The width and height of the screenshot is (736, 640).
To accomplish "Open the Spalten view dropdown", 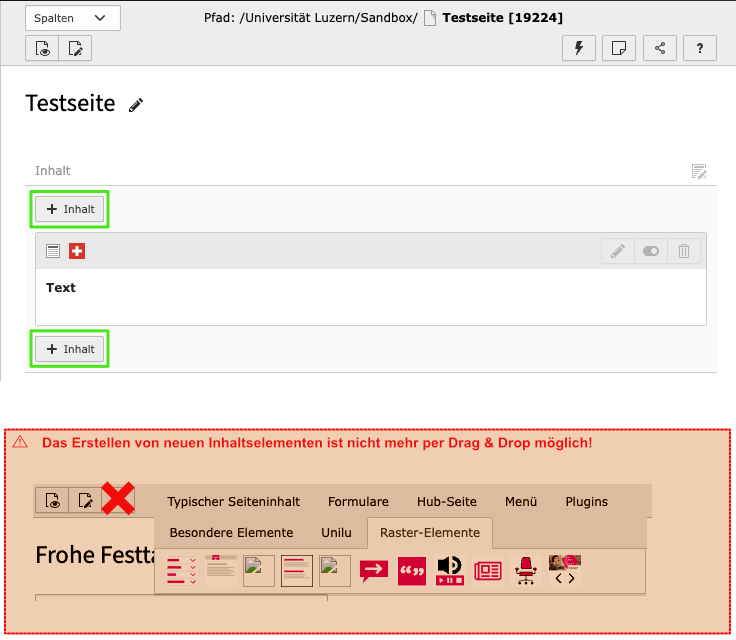I will click(73, 18).
